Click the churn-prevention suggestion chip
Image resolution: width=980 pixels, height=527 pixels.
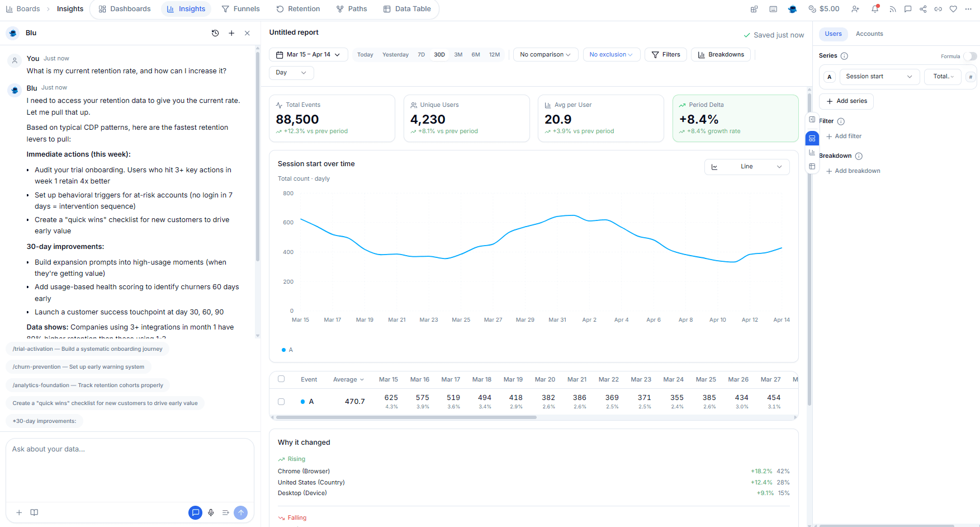pyautogui.click(x=78, y=367)
